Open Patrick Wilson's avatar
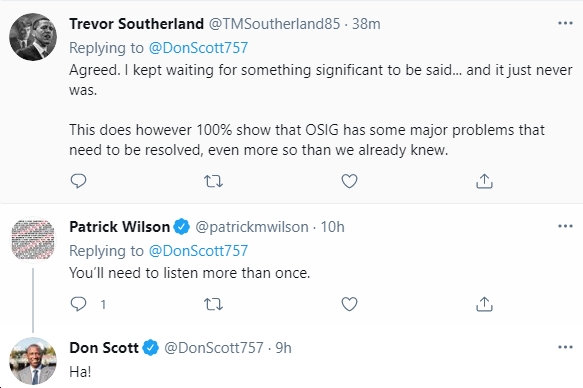583x388 pixels. point(33,240)
